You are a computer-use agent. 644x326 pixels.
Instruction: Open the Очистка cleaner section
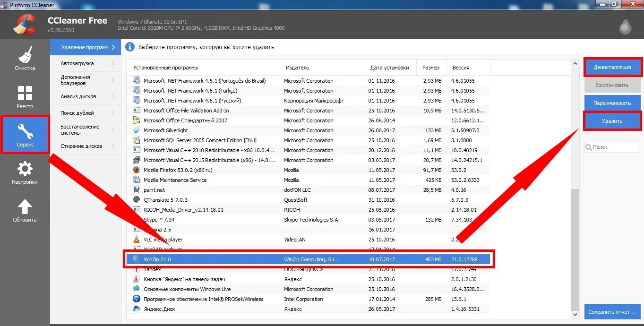click(x=25, y=58)
